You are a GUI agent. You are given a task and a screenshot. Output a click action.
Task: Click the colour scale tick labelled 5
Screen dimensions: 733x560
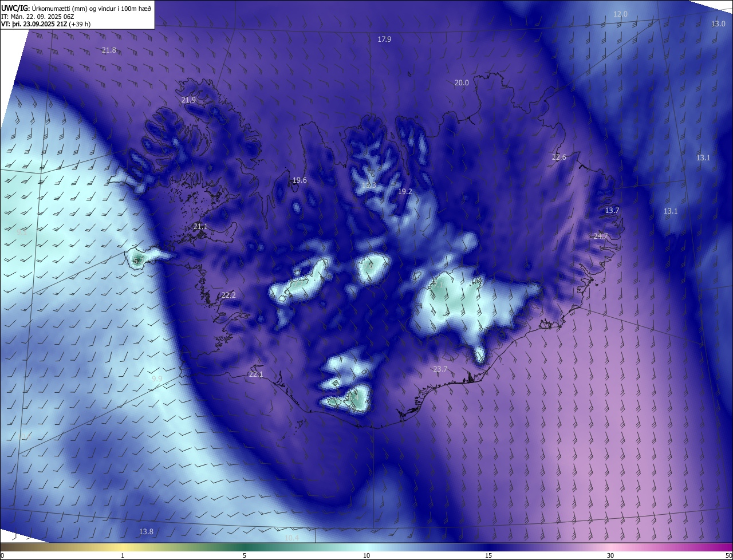click(245, 556)
